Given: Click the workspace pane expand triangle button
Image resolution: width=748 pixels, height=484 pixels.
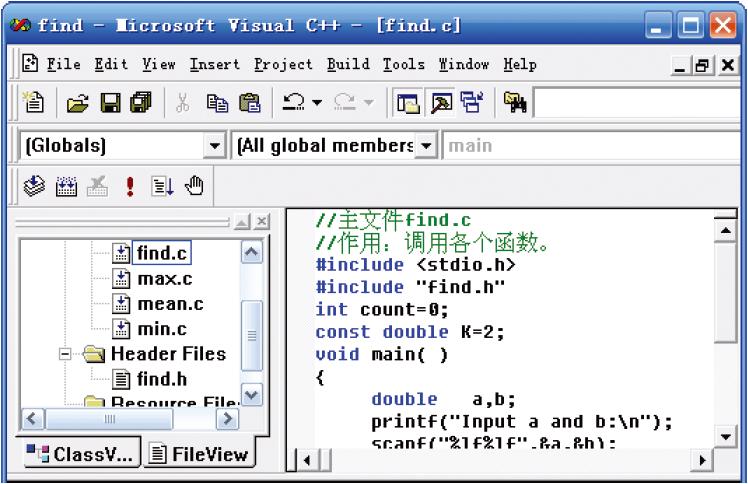Looking at the screenshot, I should 242,222.
